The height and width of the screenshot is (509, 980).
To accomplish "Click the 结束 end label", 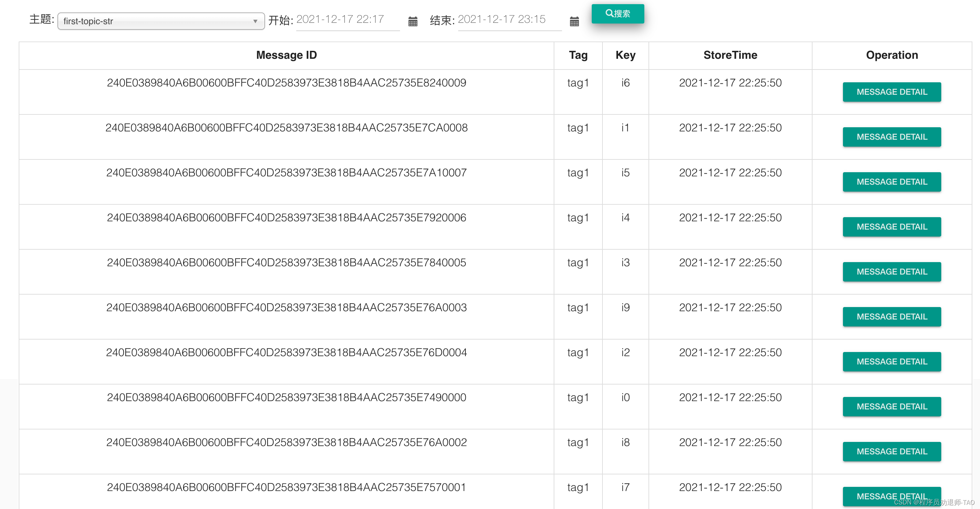I will pos(443,20).
